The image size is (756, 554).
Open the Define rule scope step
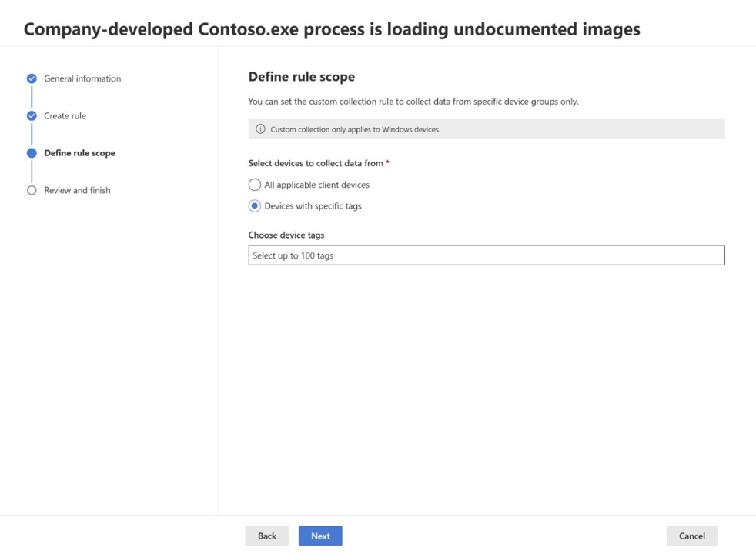pyautogui.click(x=79, y=153)
